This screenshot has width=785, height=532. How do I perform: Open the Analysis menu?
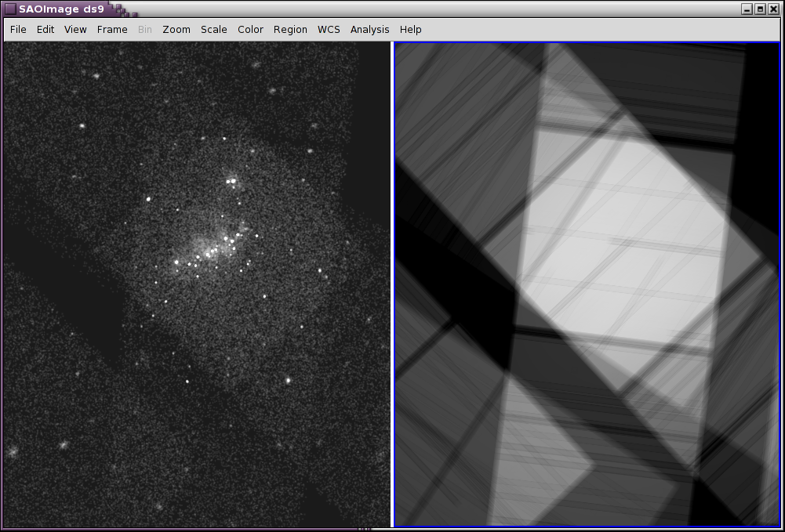point(369,29)
